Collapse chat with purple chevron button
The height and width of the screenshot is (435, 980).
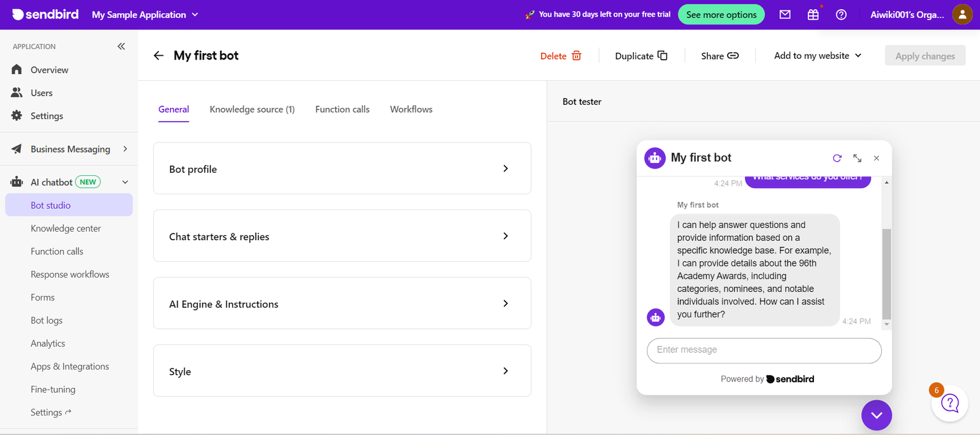pos(876,415)
